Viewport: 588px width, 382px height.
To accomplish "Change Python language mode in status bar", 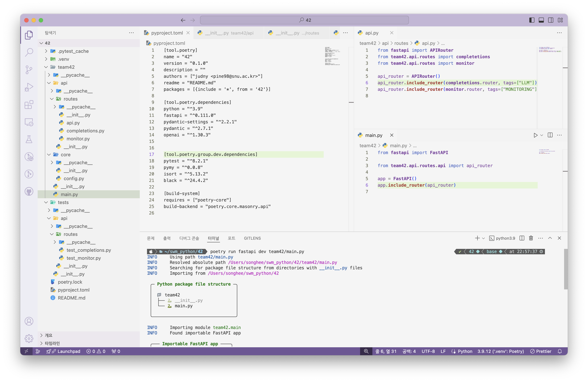I will (x=465, y=351).
